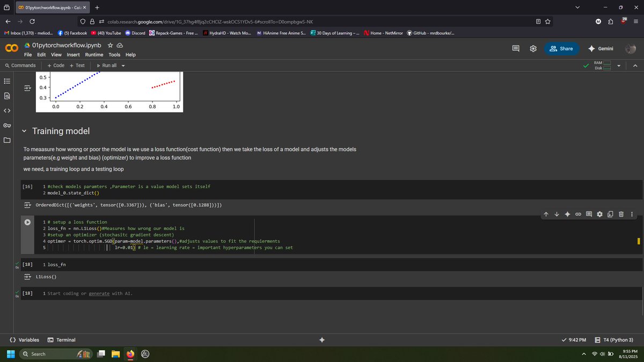The width and height of the screenshot is (644, 362).
Task: Open the Table of contents sidebar panel
Action: click(x=7, y=82)
